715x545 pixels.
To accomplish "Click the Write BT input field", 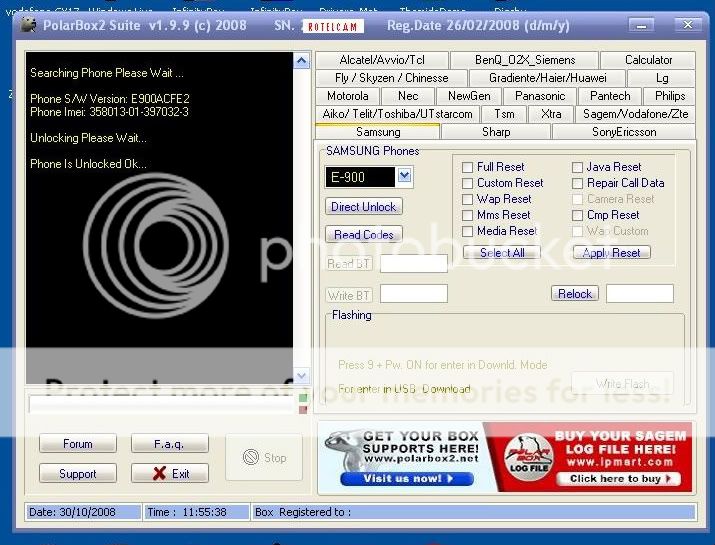I will tap(414, 294).
